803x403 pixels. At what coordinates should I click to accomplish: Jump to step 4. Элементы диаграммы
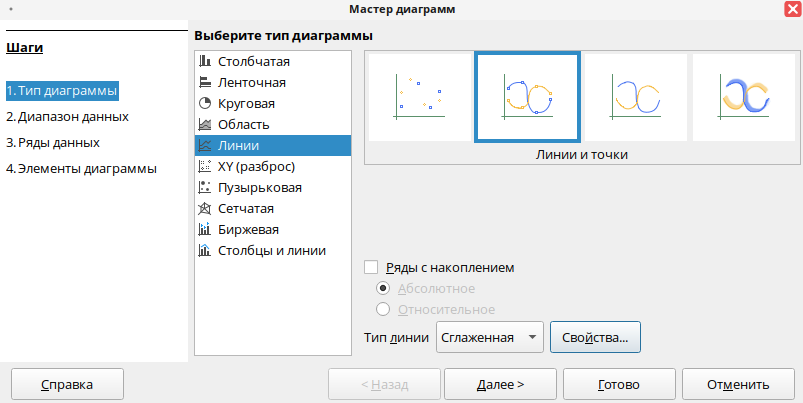(81, 169)
